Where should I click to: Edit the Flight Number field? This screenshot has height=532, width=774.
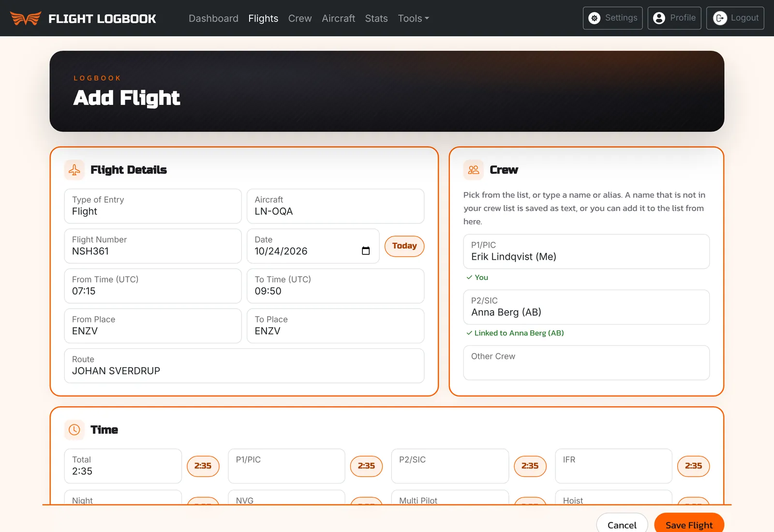[153, 246]
